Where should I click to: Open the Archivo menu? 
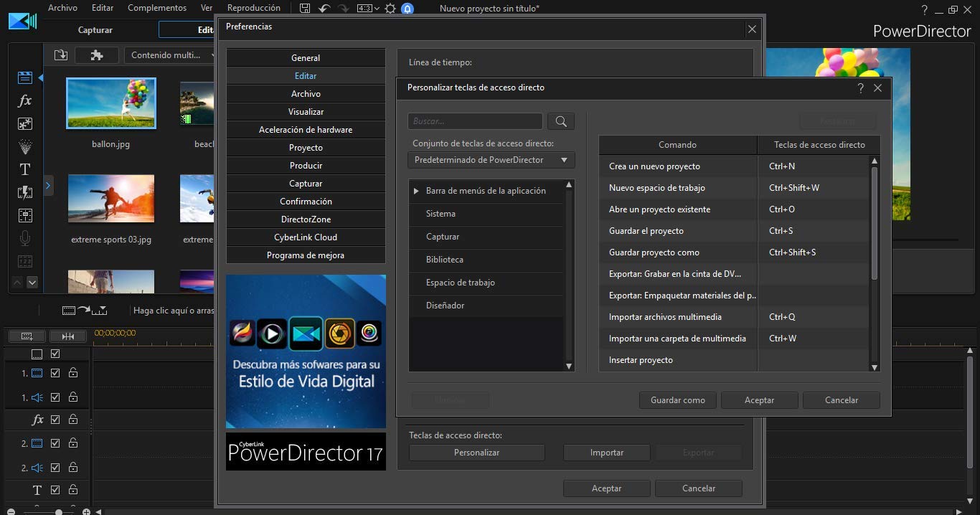pos(62,8)
